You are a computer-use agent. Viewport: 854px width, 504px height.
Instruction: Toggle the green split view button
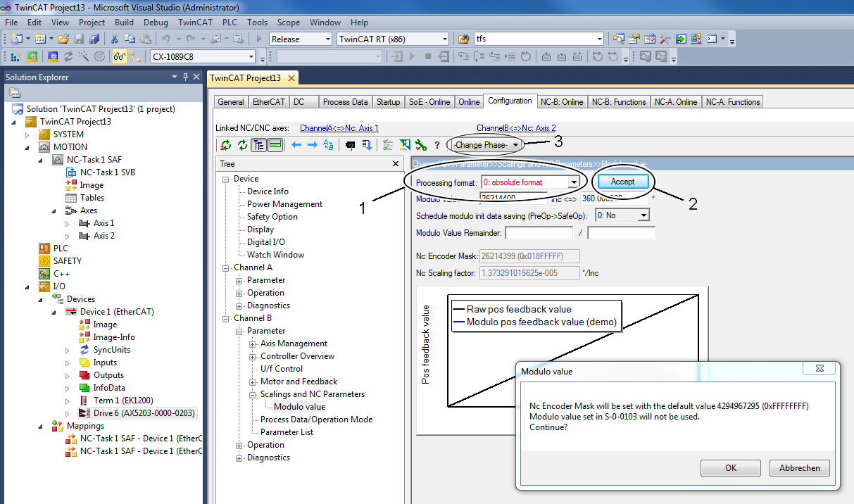(x=275, y=145)
